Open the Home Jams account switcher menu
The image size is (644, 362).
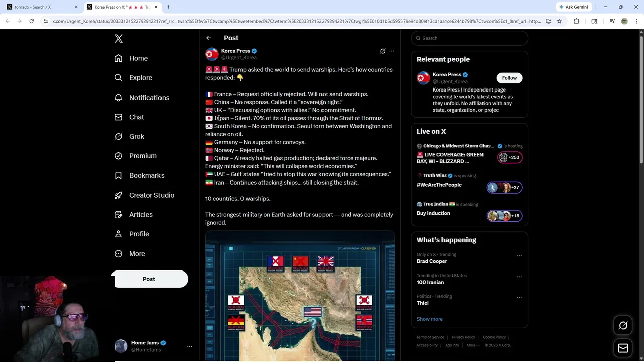coord(189,346)
